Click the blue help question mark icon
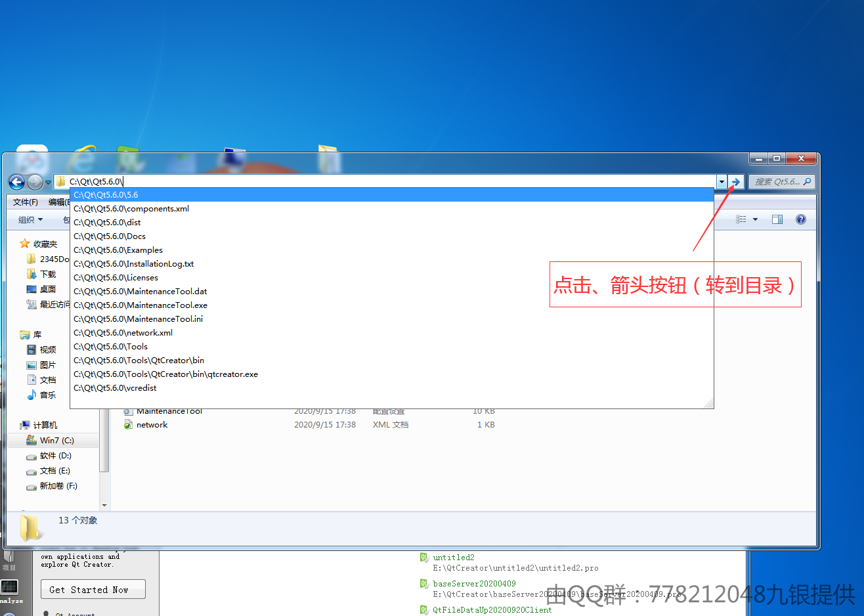864x616 pixels. (x=801, y=220)
